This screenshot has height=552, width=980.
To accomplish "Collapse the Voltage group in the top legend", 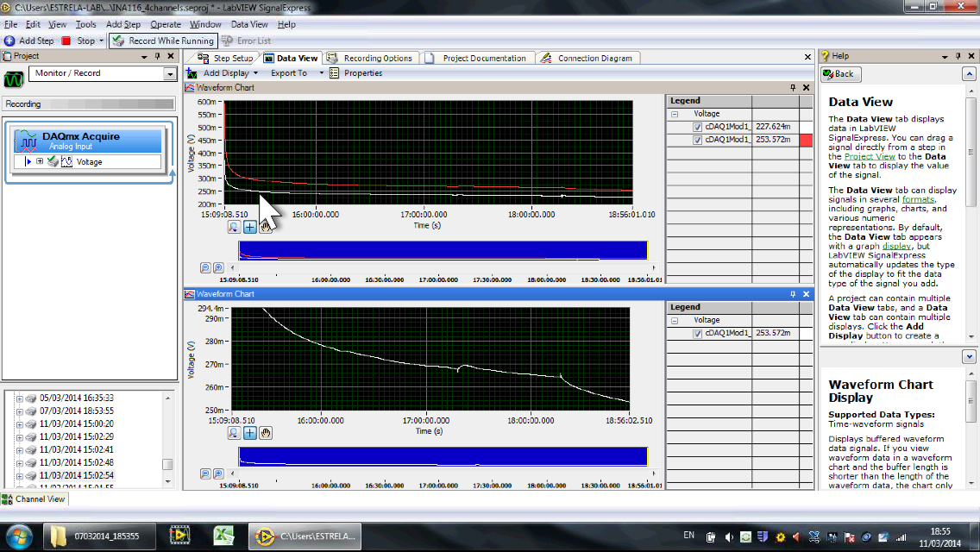I will point(674,113).
